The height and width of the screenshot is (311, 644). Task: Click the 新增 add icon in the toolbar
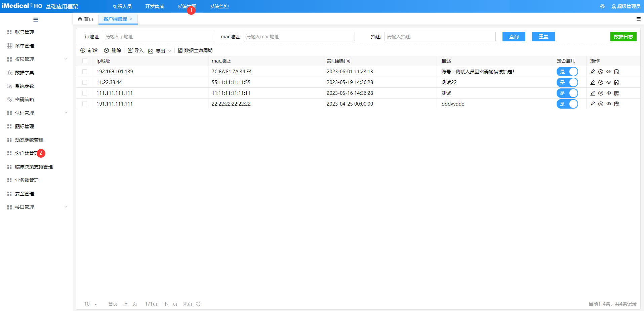[83, 50]
